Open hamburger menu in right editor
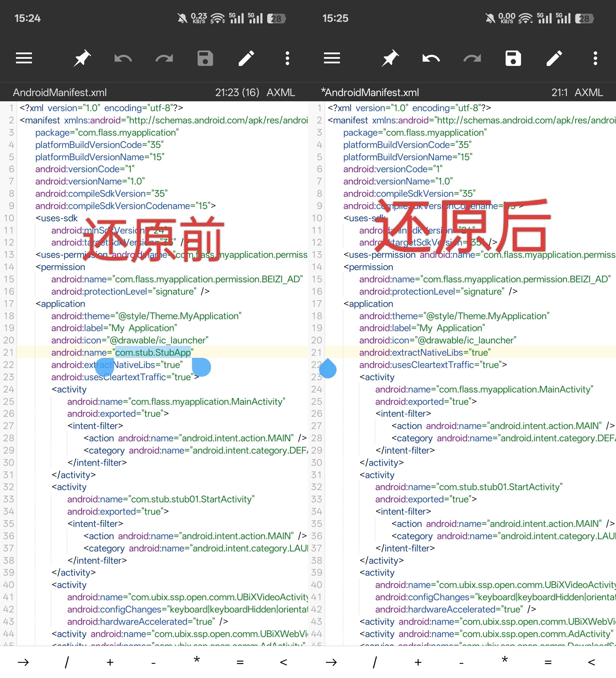 (x=332, y=58)
